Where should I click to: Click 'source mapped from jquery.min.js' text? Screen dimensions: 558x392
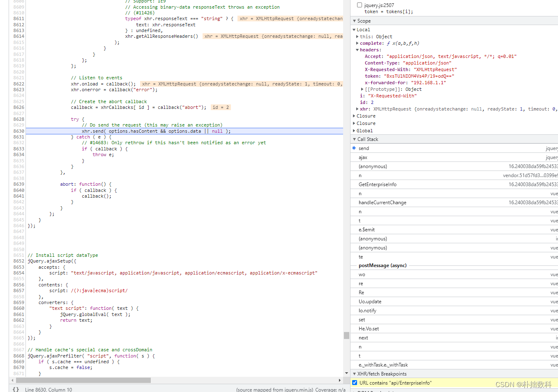[274, 390]
